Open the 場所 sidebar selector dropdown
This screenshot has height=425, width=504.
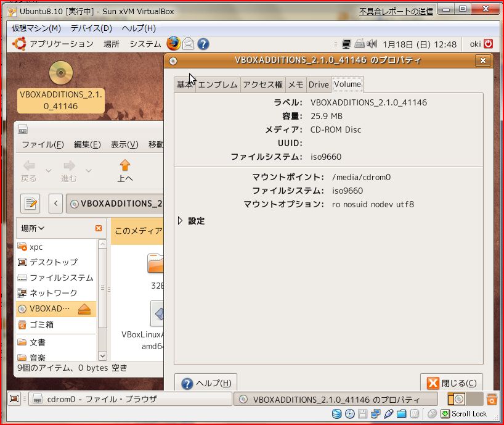(x=33, y=228)
